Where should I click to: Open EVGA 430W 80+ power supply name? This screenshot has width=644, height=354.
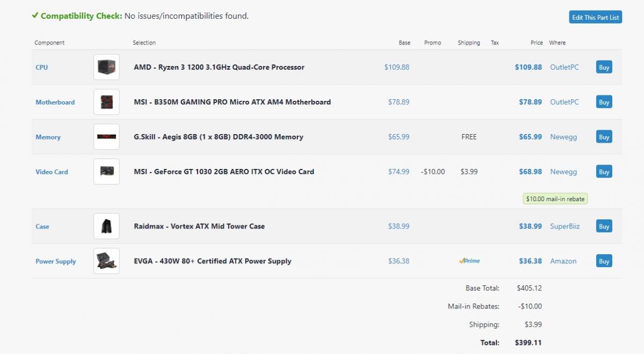(x=213, y=261)
